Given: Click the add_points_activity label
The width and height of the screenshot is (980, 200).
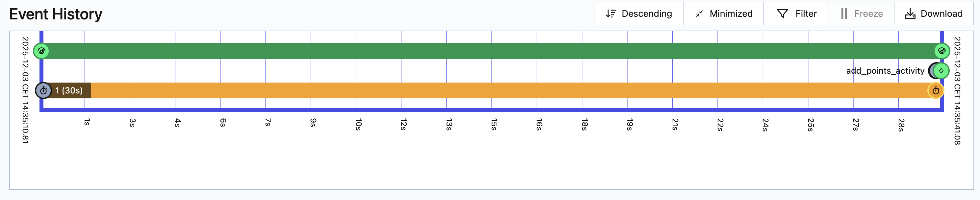Looking at the screenshot, I should coord(885,71).
